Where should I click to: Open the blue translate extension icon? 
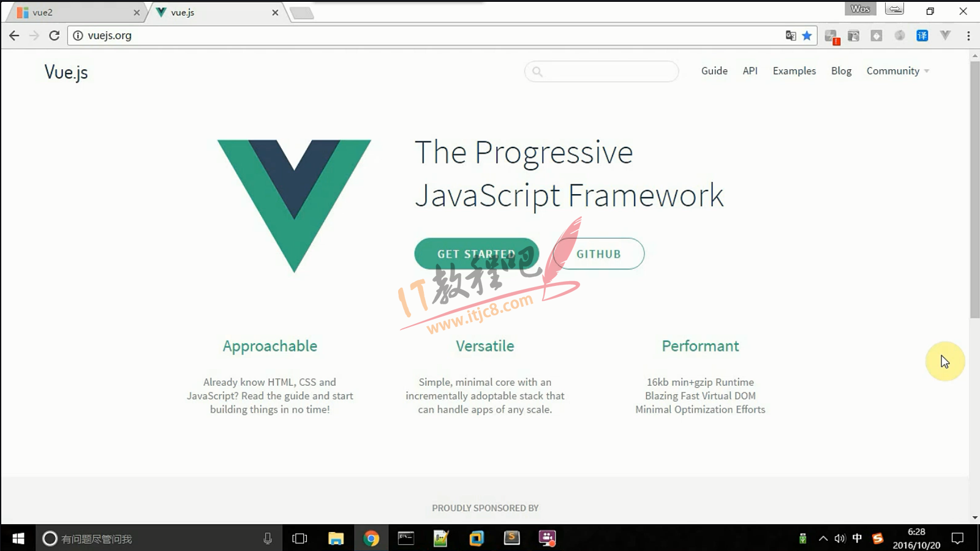tap(922, 36)
